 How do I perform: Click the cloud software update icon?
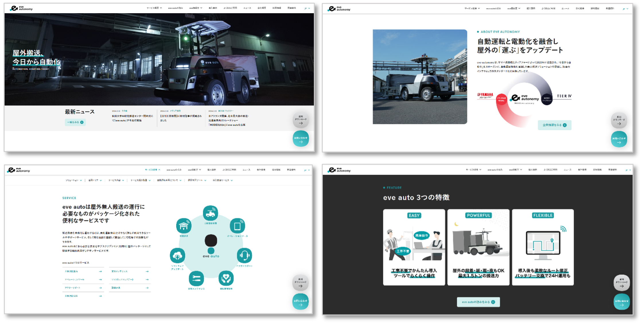[x=177, y=256]
